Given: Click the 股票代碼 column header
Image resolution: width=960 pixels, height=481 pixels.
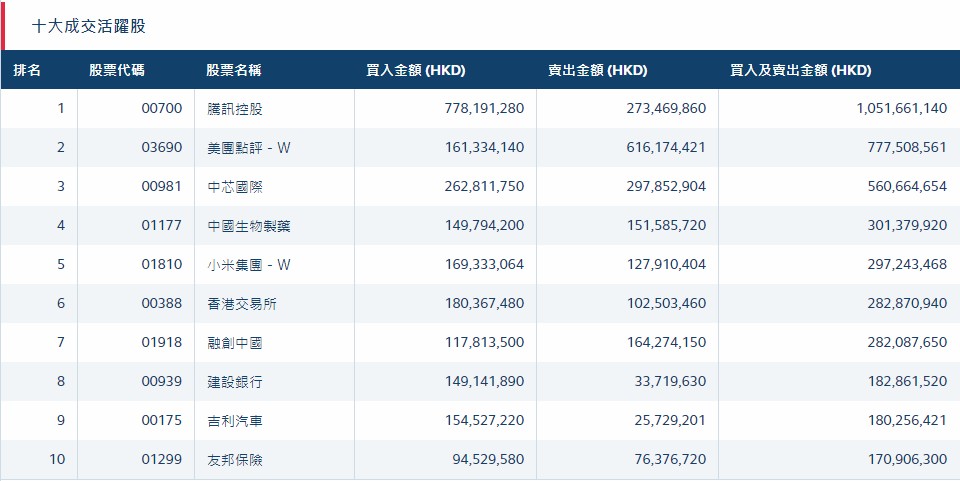Looking at the screenshot, I should point(117,70).
